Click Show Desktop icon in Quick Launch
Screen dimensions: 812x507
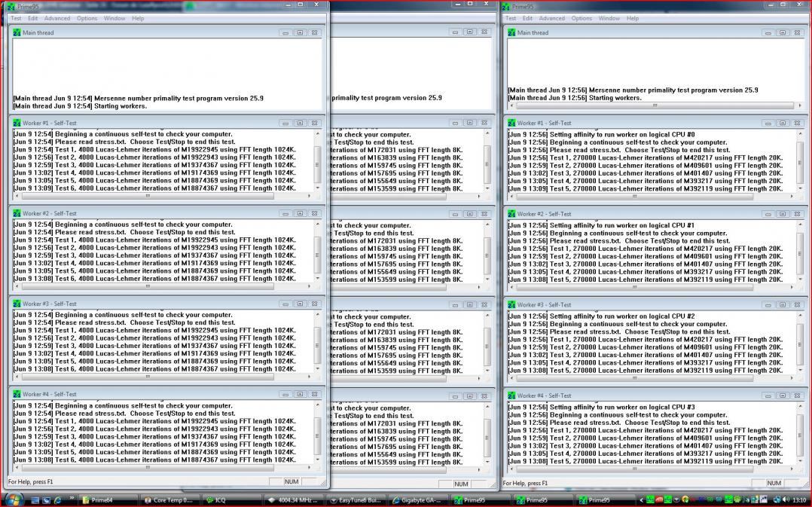(35, 500)
